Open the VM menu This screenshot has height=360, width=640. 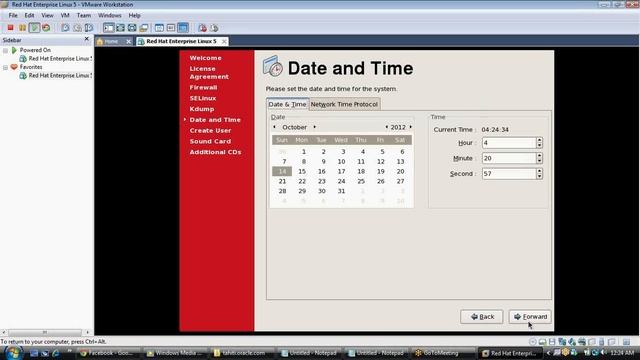tap(65, 15)
